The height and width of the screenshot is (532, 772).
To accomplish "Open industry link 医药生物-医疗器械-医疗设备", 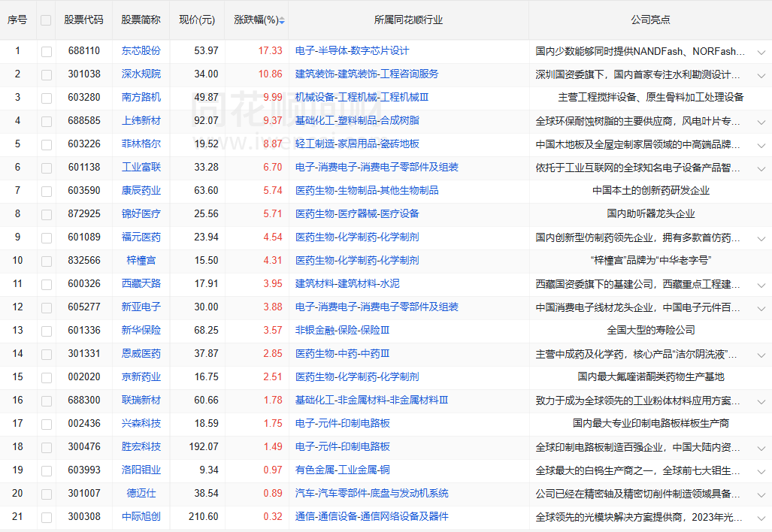I will pos(357,213).
